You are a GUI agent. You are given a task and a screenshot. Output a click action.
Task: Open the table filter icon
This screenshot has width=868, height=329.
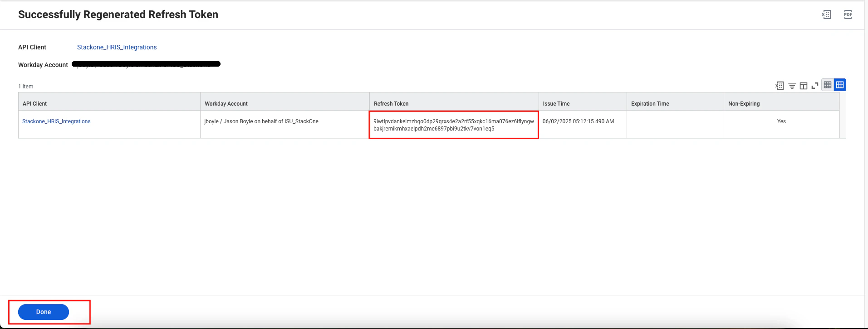(792, 86)
